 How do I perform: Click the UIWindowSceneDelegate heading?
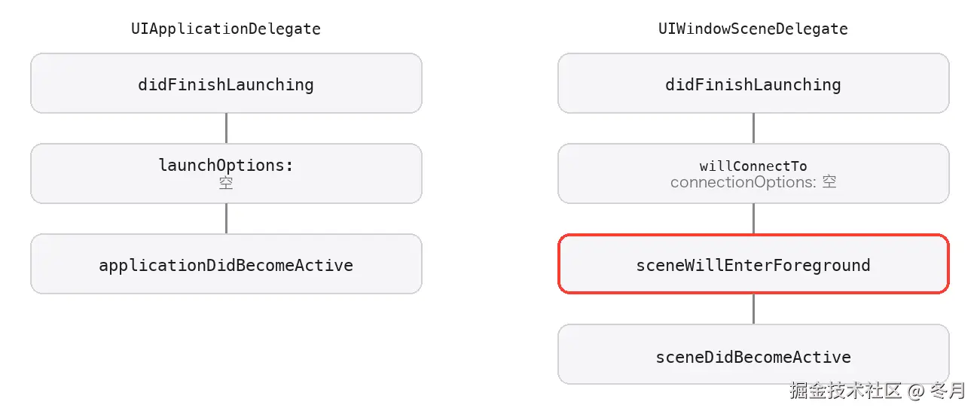coord(753,29)
